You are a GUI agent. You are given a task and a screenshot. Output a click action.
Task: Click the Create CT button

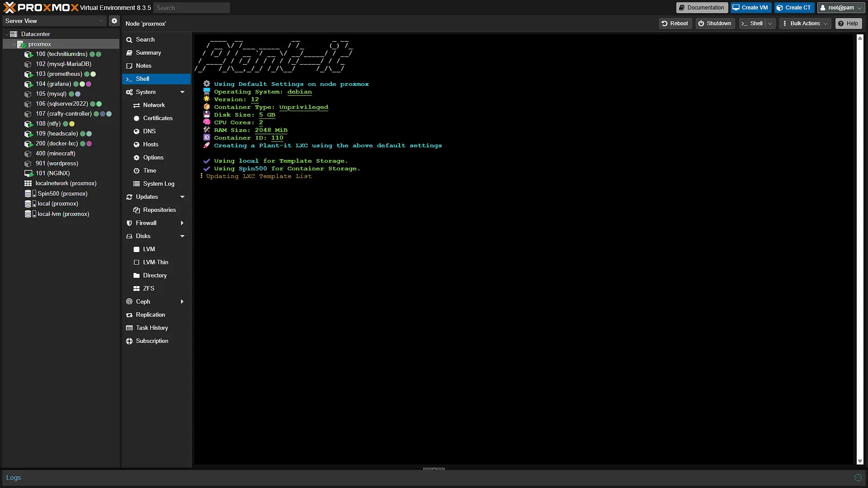click(794, 8)
